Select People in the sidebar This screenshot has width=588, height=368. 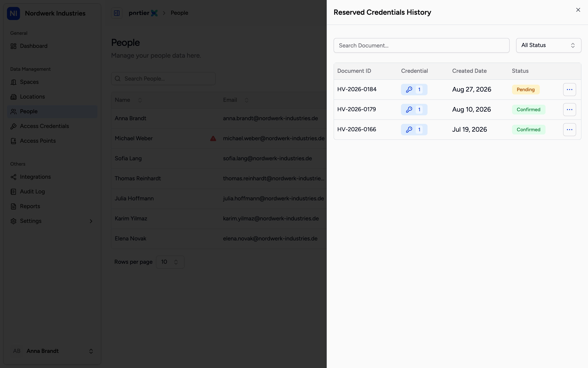click(52, 111)
